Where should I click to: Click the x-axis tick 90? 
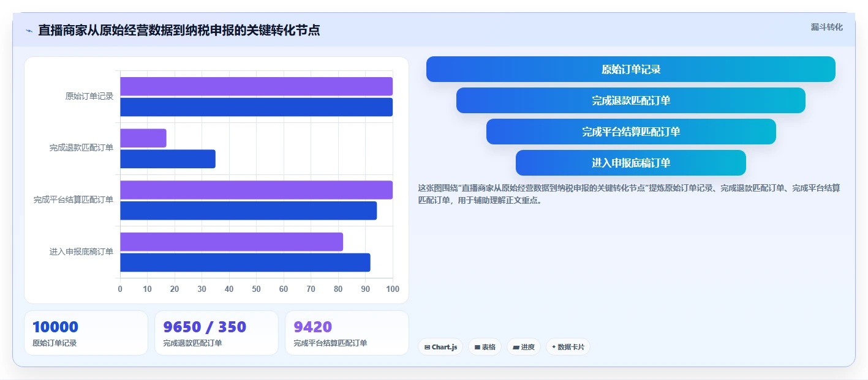tap(365, 289)
